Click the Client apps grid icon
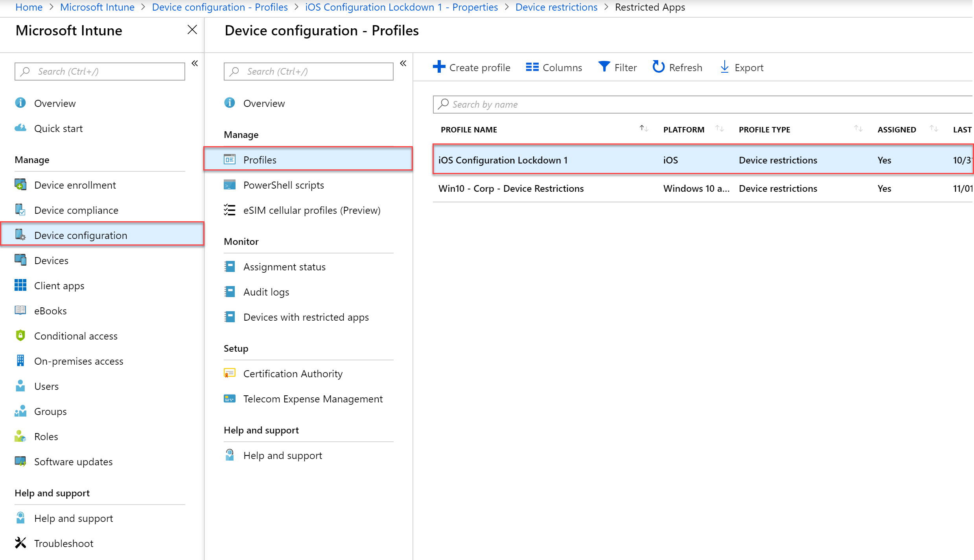 coord(20,285)
